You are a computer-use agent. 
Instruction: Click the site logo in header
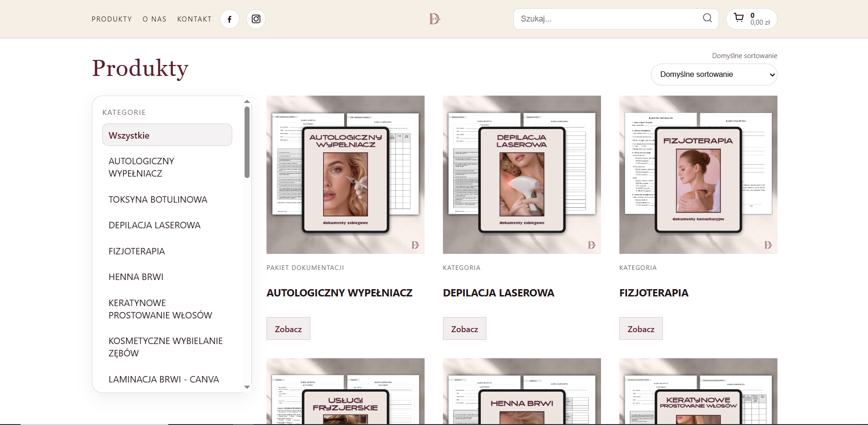[x=434, y=19]
